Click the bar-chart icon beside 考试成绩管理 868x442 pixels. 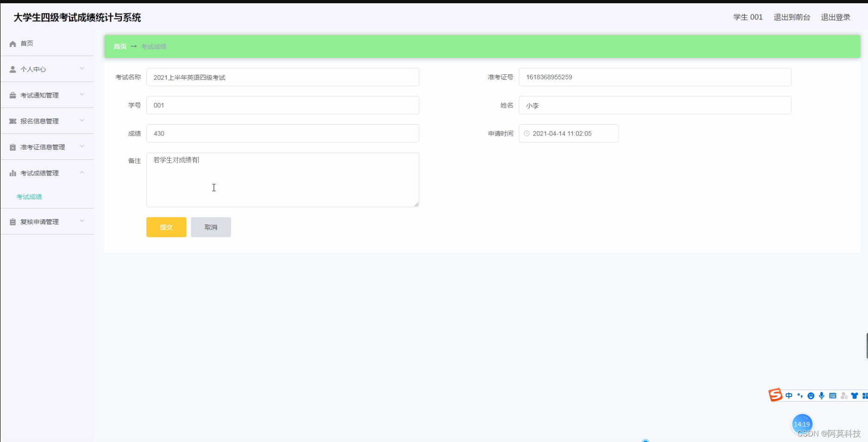point(13,173)
